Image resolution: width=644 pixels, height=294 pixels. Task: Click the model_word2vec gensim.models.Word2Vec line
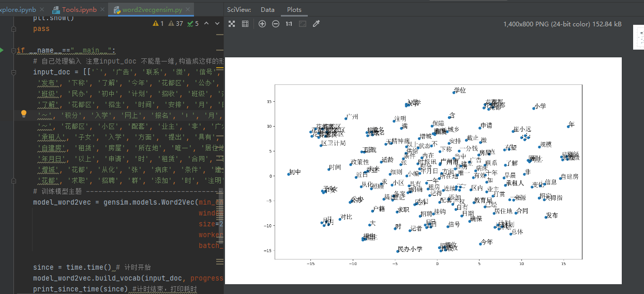point(128,202)
